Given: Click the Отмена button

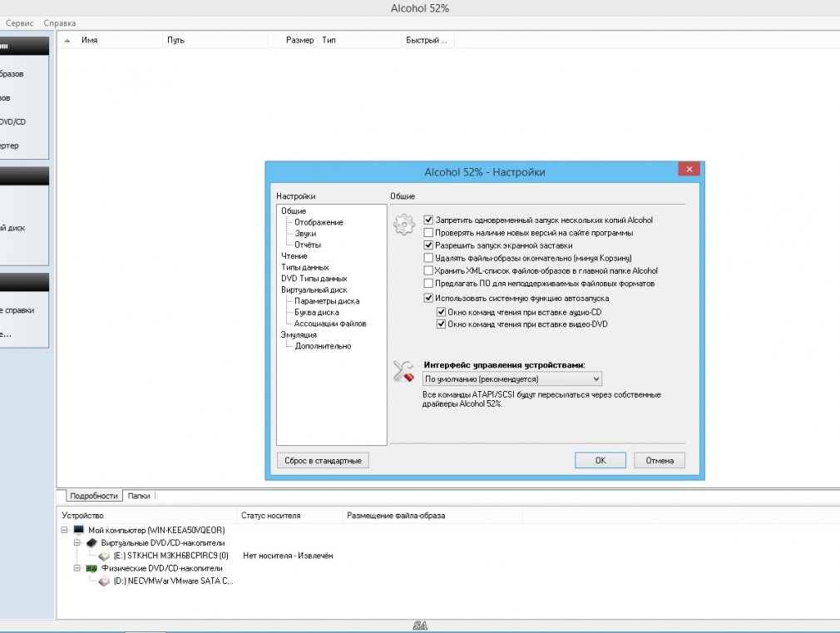Looking at the screenshot, I should [660, 461].
